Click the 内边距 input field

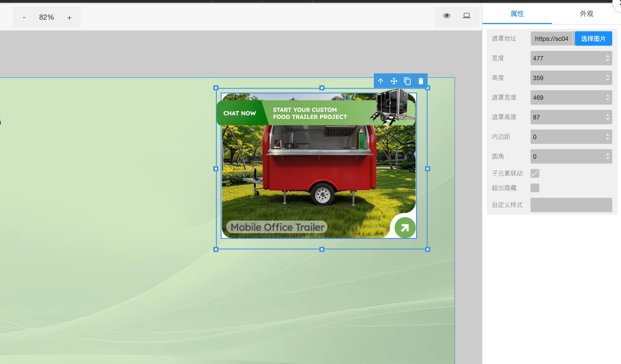[571, 137]
